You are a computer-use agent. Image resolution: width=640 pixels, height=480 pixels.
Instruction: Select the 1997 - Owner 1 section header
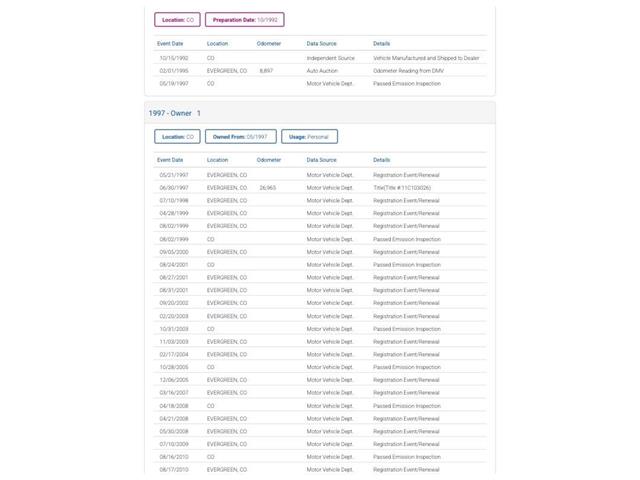point(174,113)
